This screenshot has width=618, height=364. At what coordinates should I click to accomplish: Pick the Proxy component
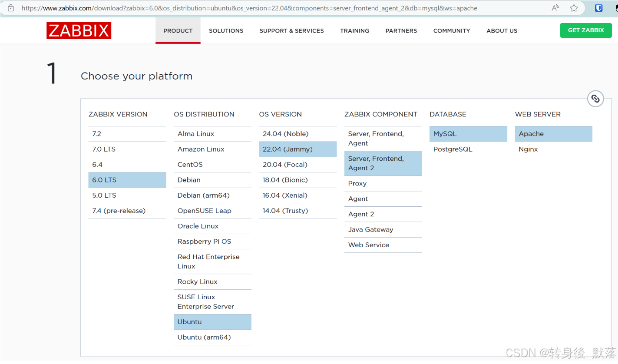click(x=383, y=183)
